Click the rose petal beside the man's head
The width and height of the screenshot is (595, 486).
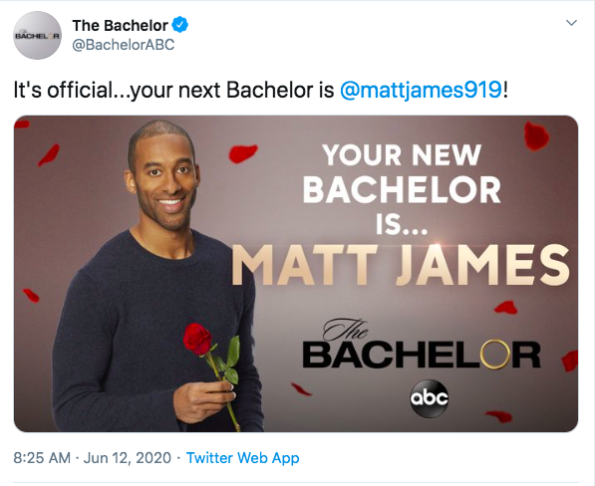click(x=242, y=154)
